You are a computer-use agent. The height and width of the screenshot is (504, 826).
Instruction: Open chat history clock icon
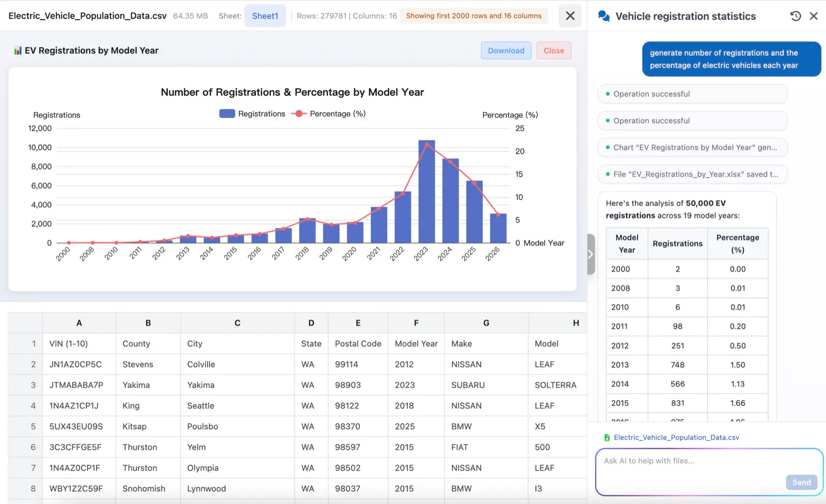pos(796,16)
